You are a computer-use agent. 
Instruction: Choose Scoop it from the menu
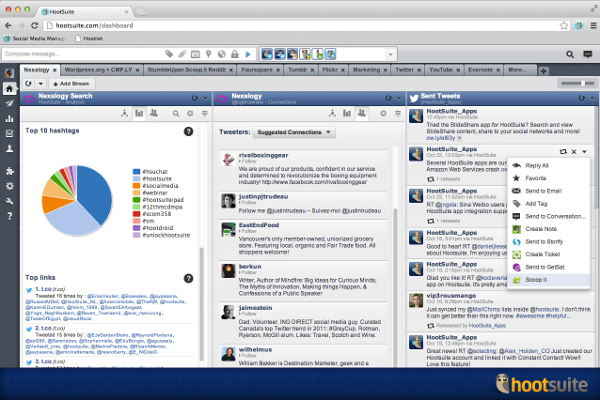548,280
